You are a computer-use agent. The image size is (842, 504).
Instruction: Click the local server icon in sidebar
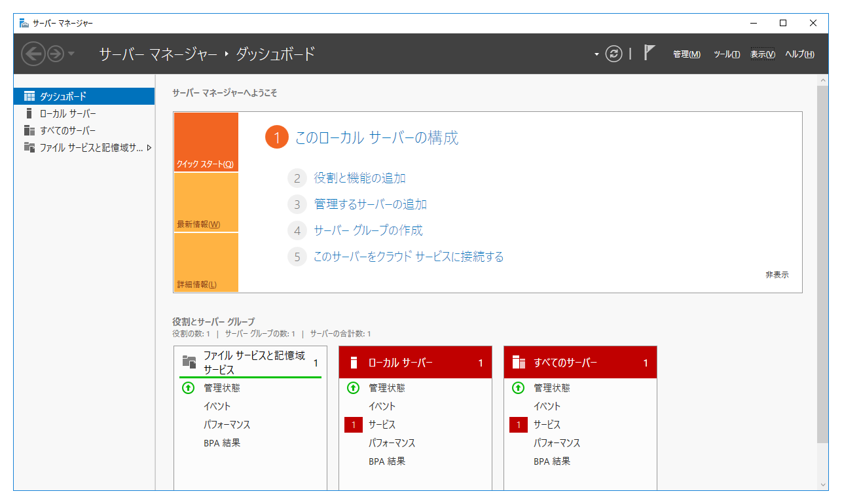(29, 113)
